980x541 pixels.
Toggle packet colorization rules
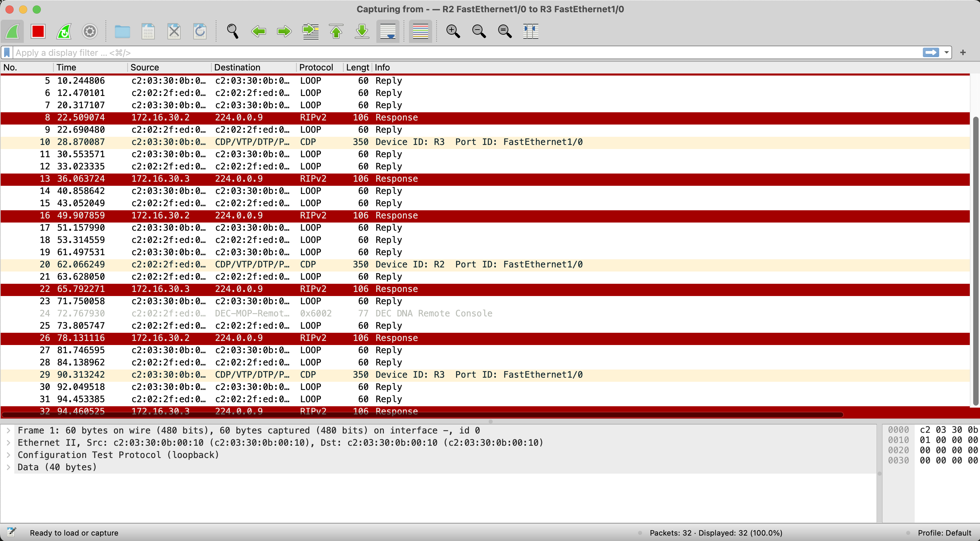pos(420,31)
